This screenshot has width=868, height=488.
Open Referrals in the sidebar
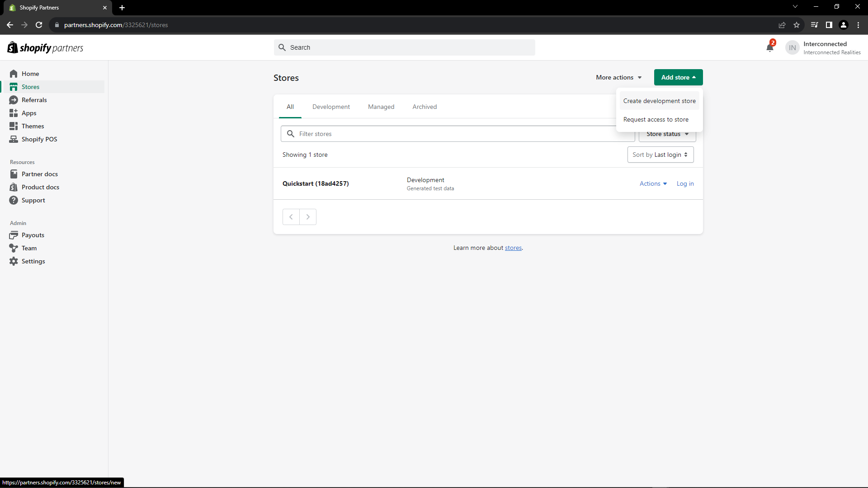(x=34, y=100)
